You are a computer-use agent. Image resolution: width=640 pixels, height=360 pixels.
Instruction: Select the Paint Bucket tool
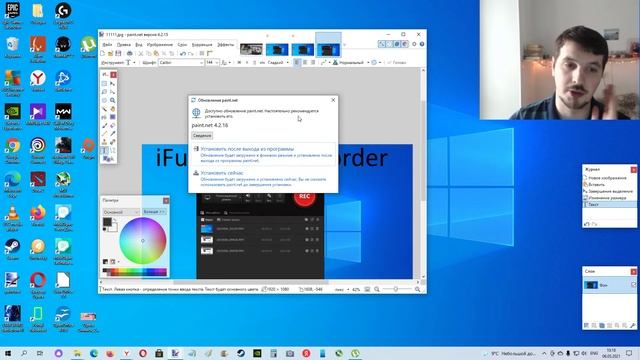104,117
